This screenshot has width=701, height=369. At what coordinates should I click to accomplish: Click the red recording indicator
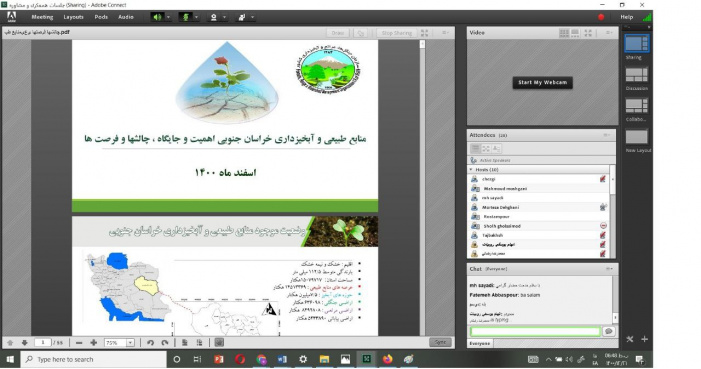click(601, 17)
